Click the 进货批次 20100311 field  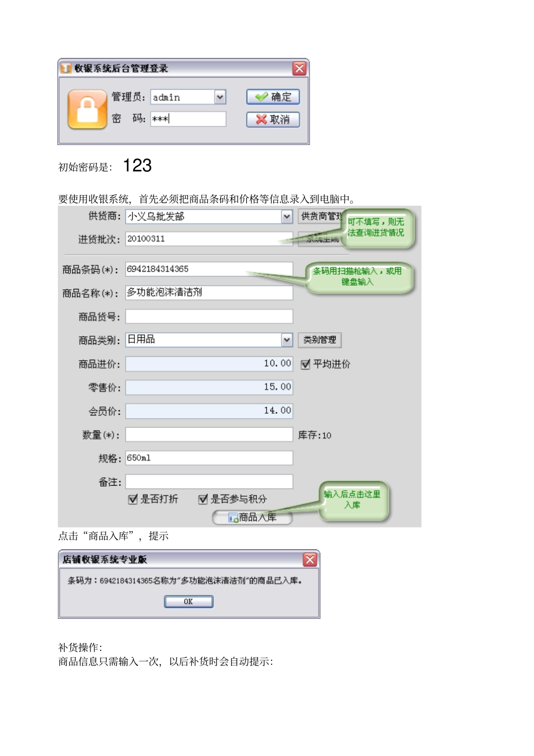209,239
